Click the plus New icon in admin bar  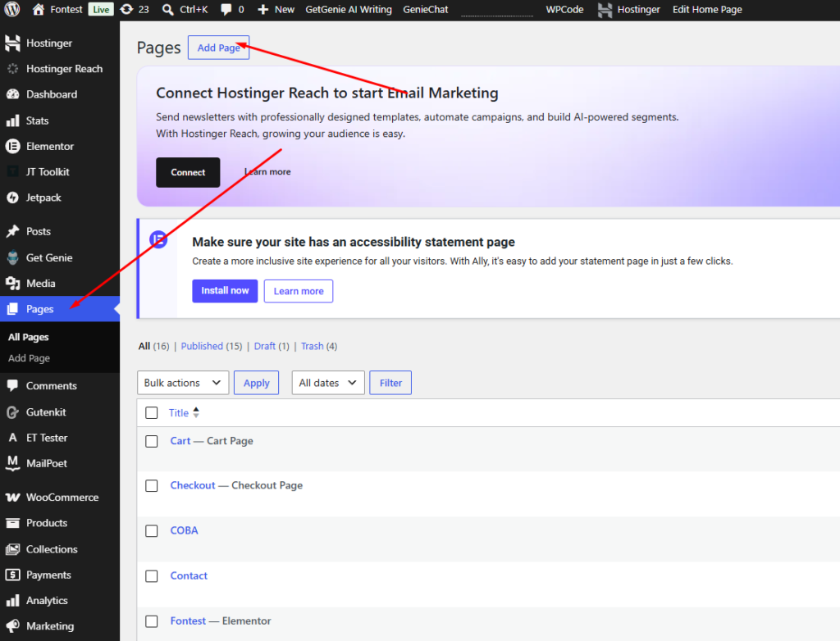[262, 10]
